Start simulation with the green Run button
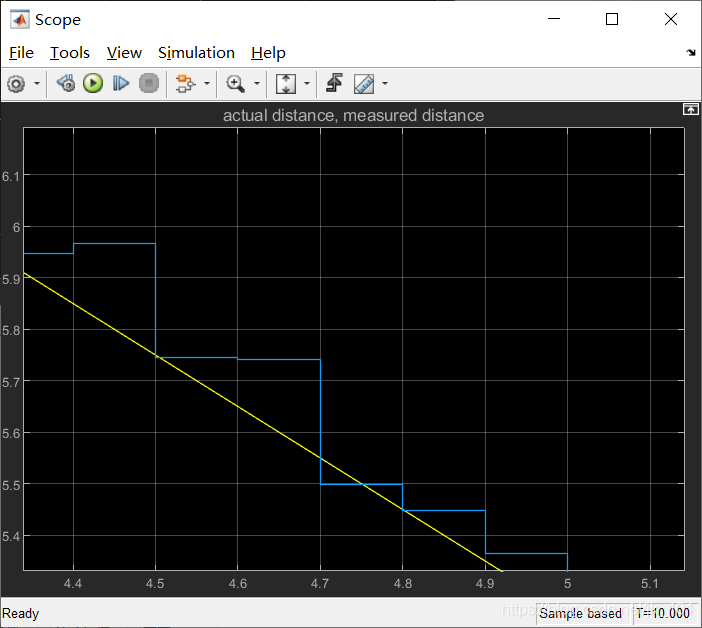This screenshot has height=628, width=702. click(x=93, y=84)
